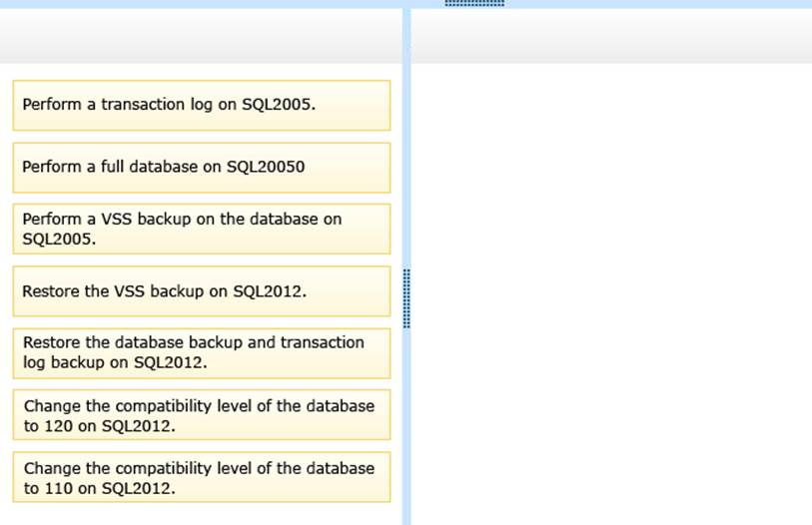Pick the "Perform a VSS backup" action box
This screenshot has width=812, height=525.
[201, 230]
